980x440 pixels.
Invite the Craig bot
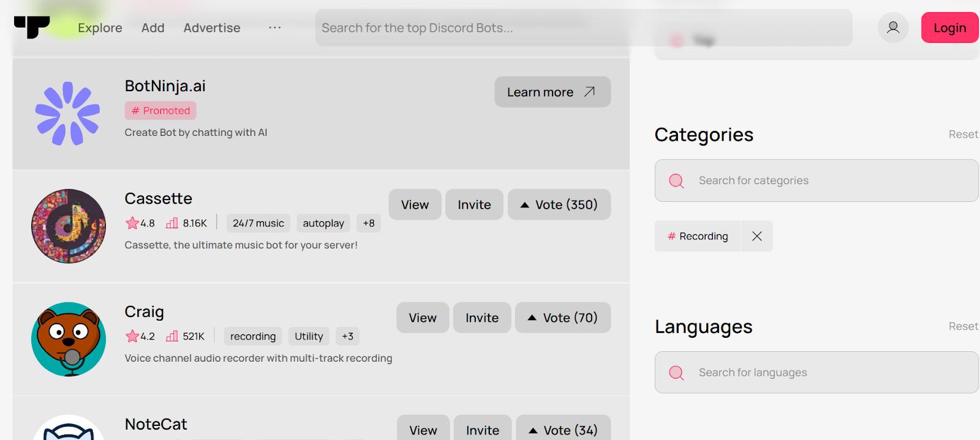point(481,318)
